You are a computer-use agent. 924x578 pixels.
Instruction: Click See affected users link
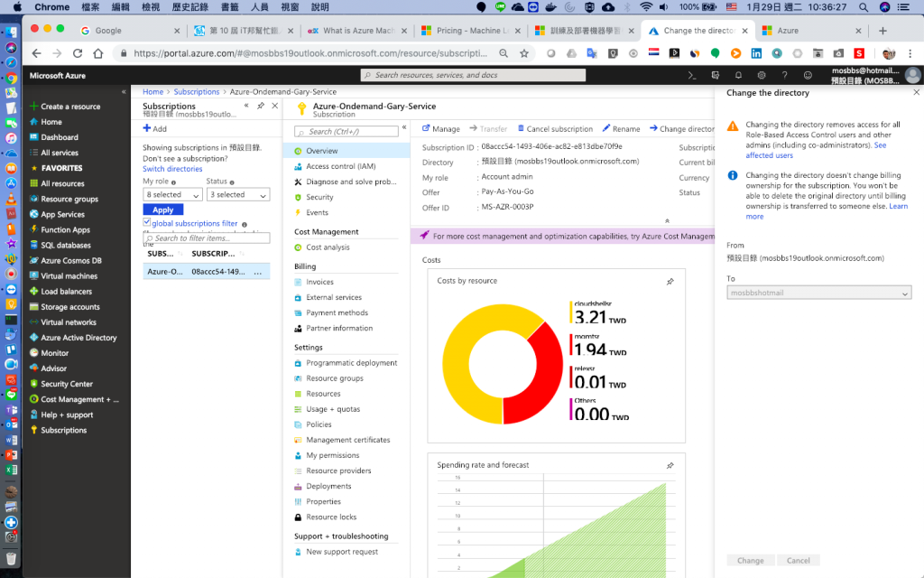click(816, 150)
